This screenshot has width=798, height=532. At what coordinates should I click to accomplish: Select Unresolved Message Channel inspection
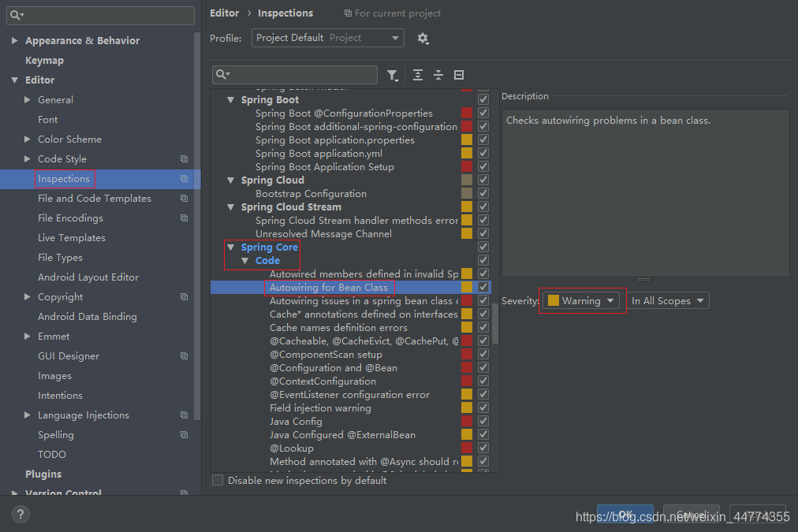click(323, 234)
